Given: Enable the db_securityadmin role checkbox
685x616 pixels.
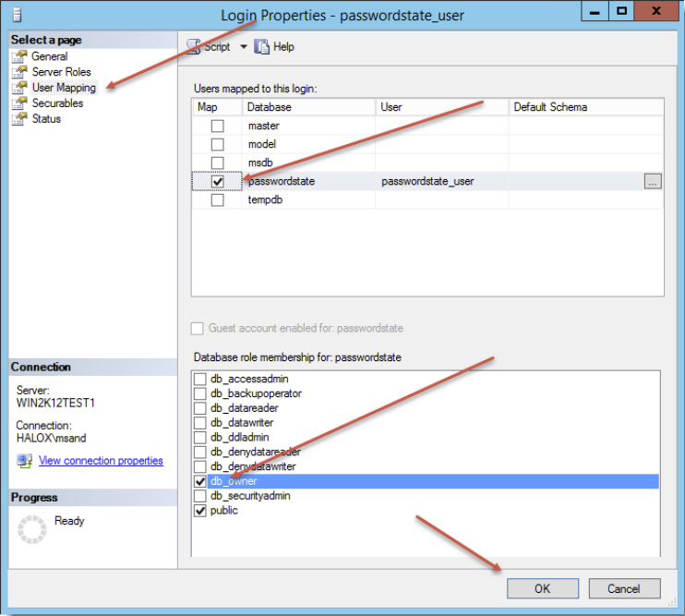Looking at the screenshot, I should (200, 496).
